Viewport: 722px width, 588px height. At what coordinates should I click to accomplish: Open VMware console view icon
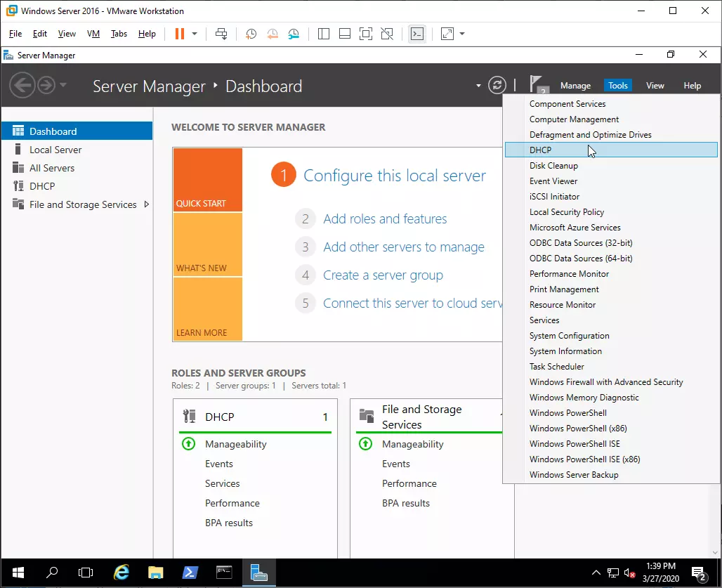[417, 34]
